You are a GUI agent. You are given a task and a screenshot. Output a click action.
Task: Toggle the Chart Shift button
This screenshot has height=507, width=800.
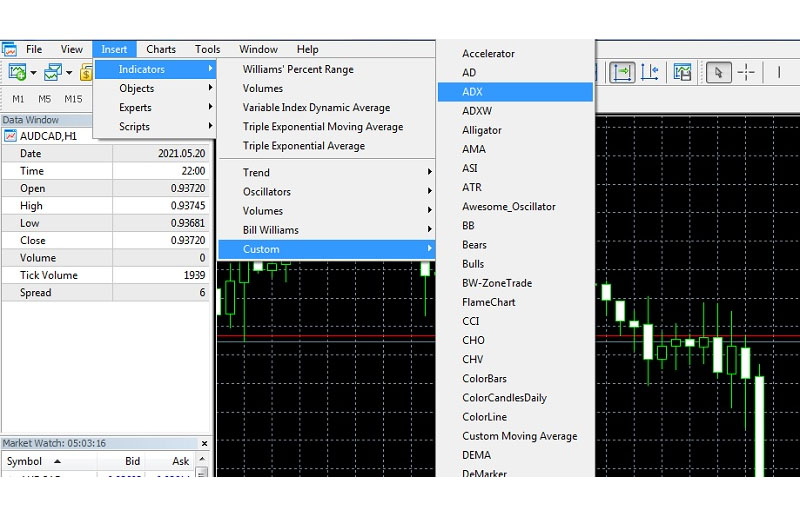649,72
